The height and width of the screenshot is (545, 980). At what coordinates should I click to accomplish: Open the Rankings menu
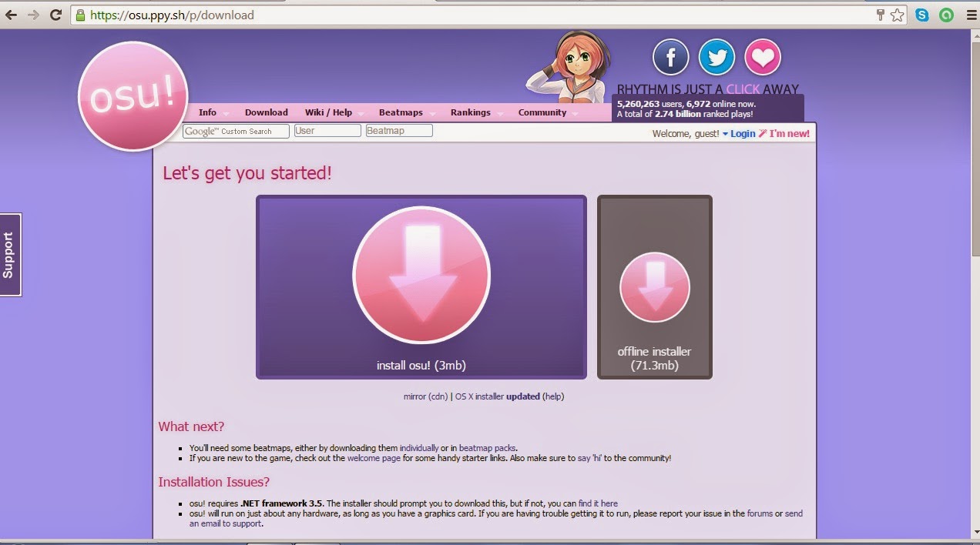470,112
